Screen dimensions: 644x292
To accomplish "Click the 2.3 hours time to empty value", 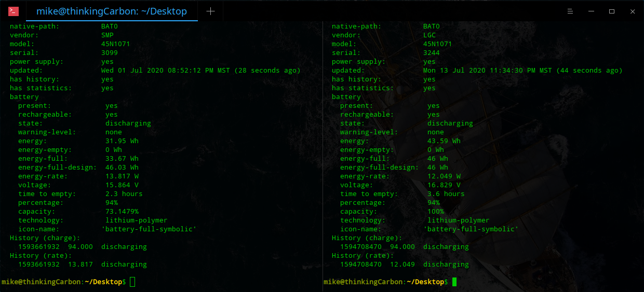I will pyautogui.click(x=124, y=194).
